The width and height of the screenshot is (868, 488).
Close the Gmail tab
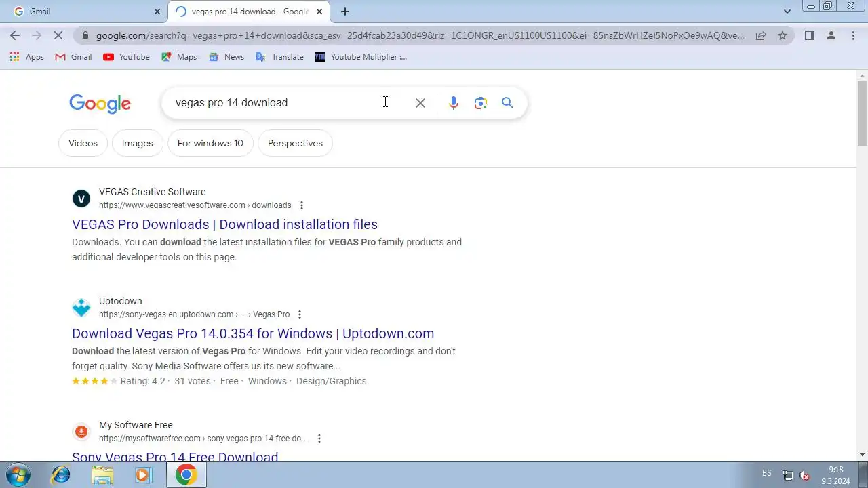click(157, 12)
